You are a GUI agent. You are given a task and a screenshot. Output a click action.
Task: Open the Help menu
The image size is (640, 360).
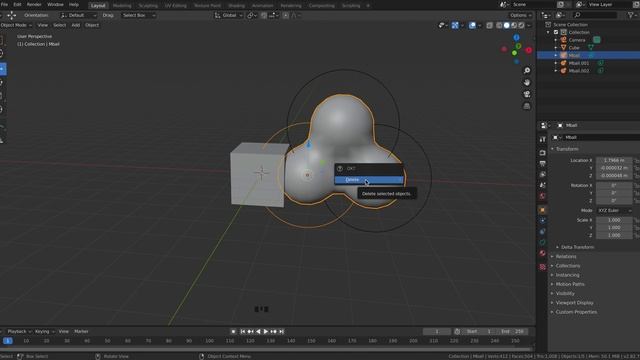pyautogui.click(x=73, y=4)
